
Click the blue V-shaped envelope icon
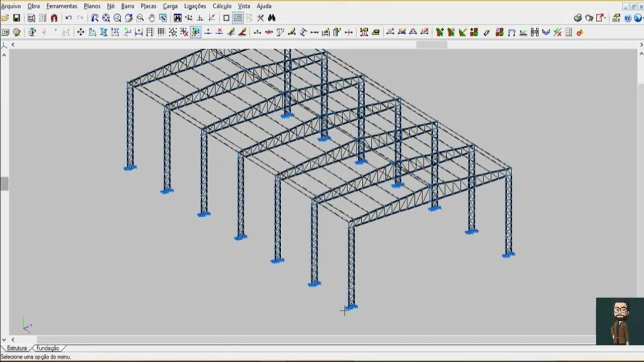(546, 32)
